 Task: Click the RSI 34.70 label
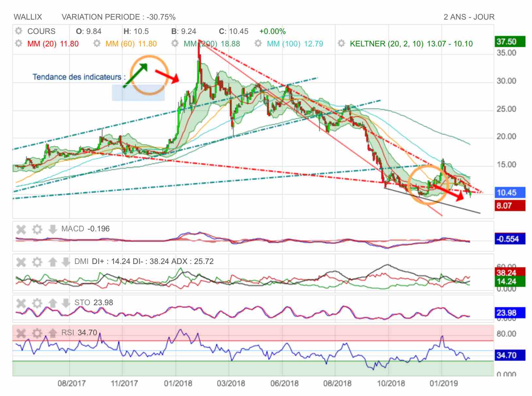79,333
